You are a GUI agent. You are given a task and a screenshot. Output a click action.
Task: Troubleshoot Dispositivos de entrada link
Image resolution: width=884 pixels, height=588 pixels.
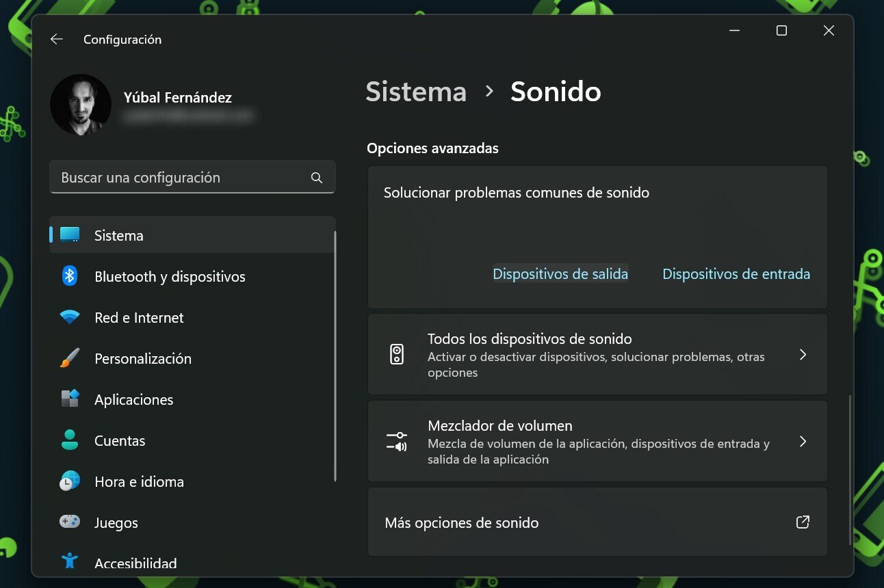click(736, 274)
